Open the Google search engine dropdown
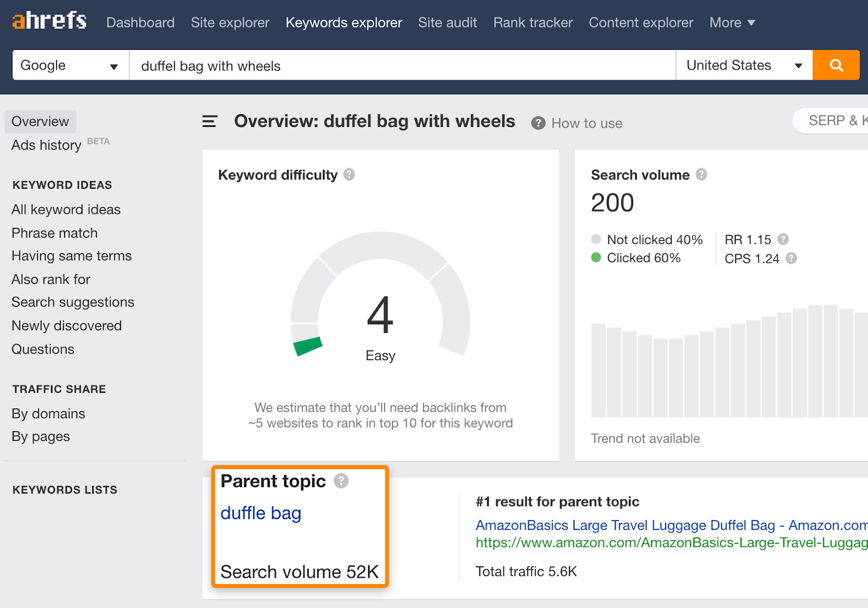This screenshot has height=608, width=868. 71,65
